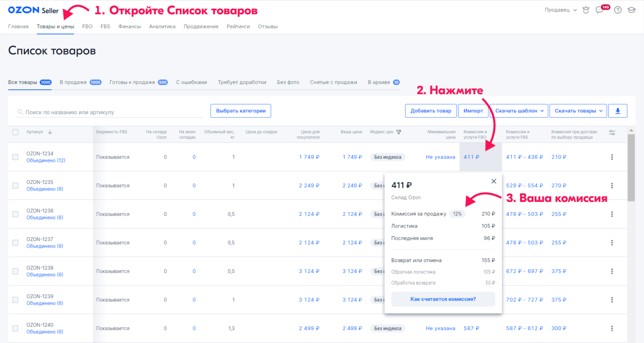Switch to the С ошибками tab
Image resolution: width=644 pixels, height=343 pixels.
coord(192,82)
